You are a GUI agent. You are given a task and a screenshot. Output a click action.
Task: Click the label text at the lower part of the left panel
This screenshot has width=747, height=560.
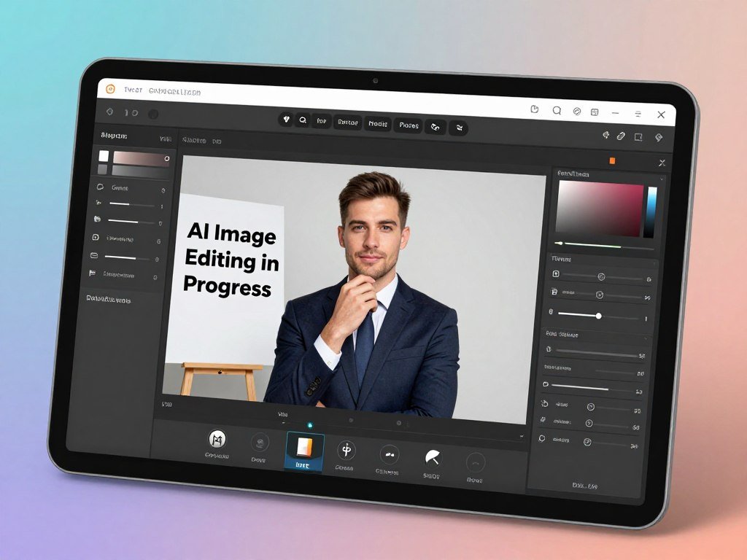(108, 300)
